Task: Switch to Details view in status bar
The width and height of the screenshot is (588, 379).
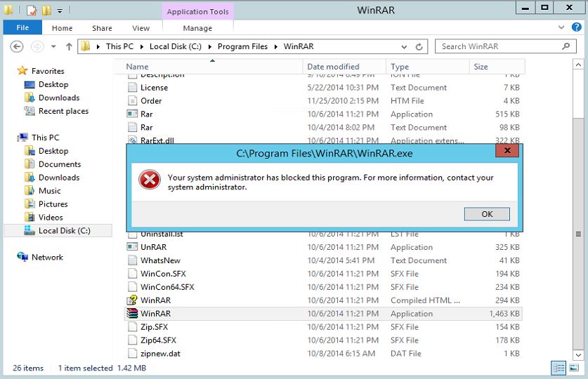Action: click(x=558, y=368)
